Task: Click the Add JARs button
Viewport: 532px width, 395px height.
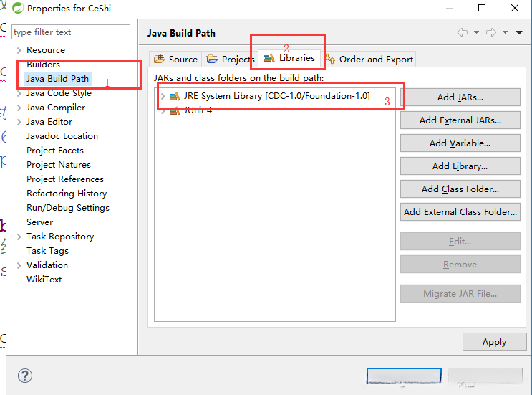Action: click(460, 97)
